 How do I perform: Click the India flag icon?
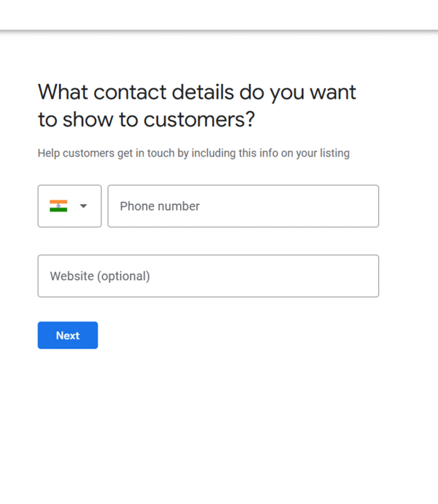[58, 206]
